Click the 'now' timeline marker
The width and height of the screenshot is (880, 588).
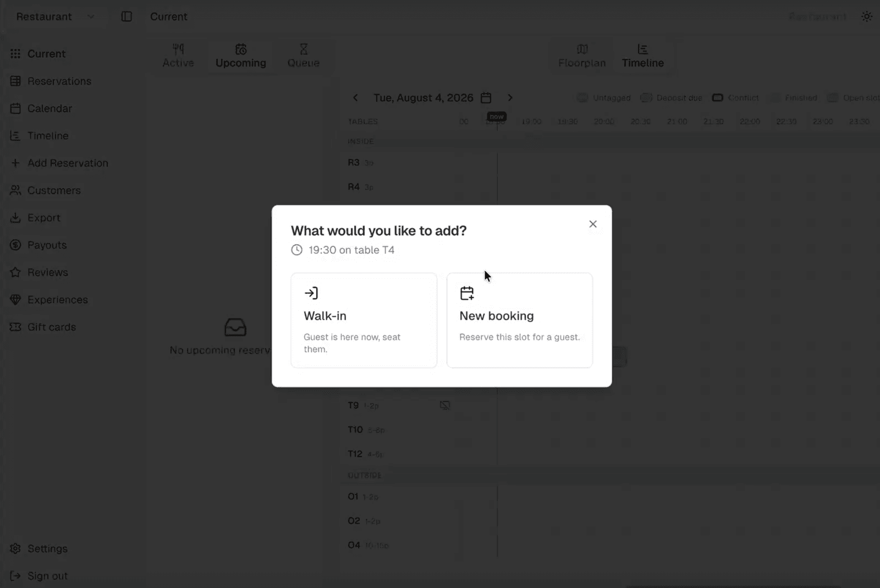497,117
